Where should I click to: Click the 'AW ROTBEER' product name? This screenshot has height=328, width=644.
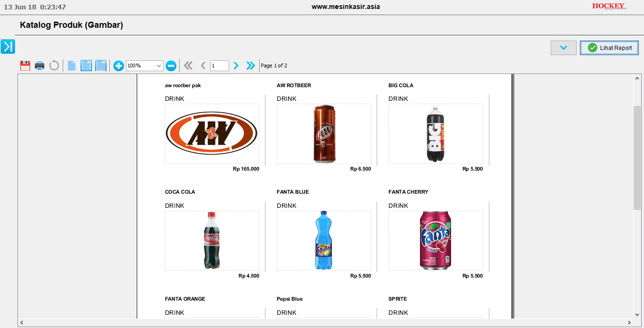pos(294,85)
